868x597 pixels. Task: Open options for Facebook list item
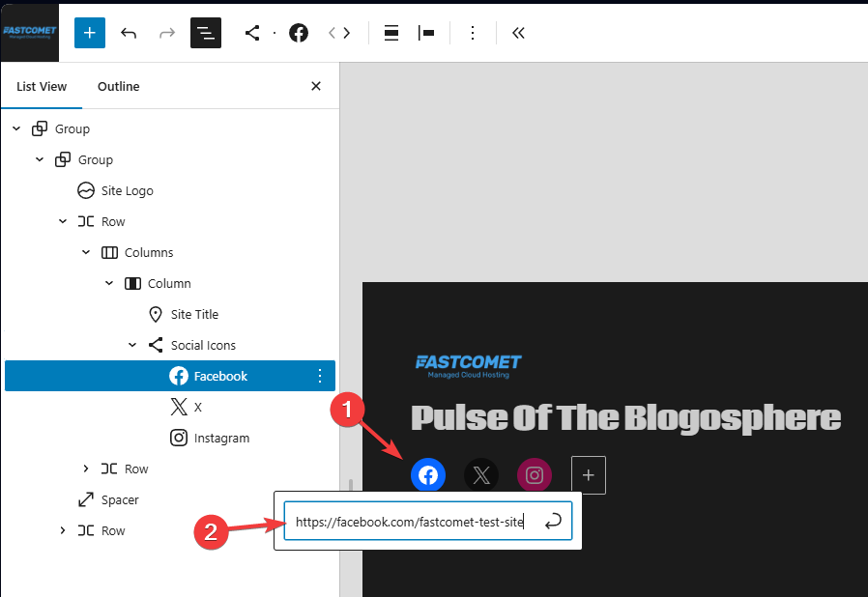pyautogui.click(x=320, y=376)
